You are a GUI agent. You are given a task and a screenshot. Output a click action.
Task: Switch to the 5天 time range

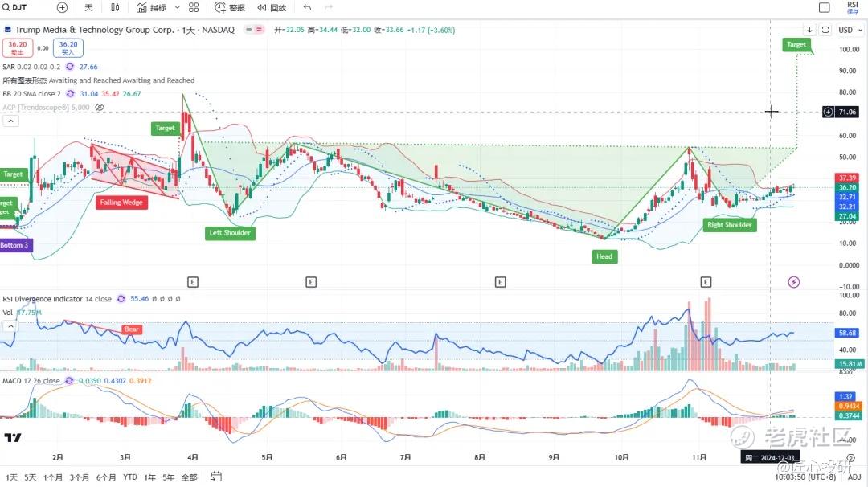pos(31,477)
